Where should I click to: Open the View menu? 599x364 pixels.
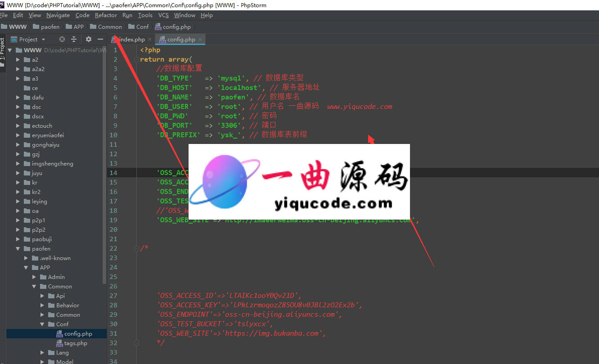pyautogui.click(x=35, y=15)
